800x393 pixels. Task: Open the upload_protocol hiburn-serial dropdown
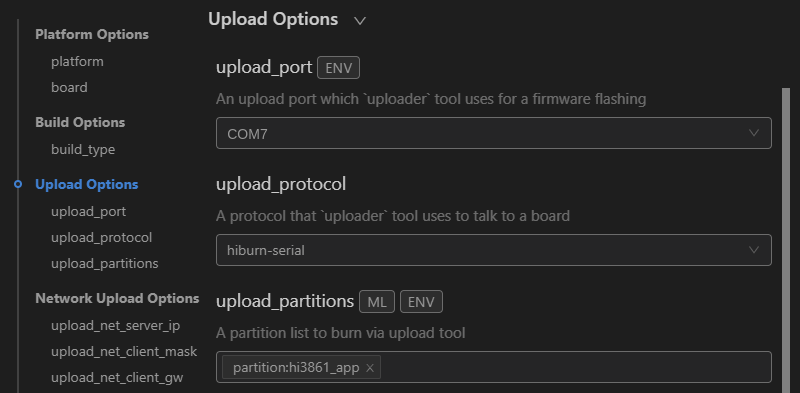493,250
